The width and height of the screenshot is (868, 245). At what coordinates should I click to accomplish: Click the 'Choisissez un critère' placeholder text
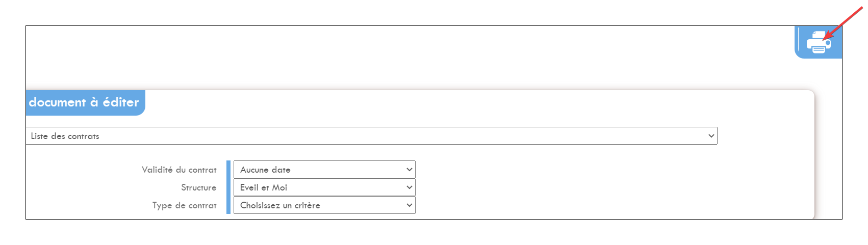point(280,205)
